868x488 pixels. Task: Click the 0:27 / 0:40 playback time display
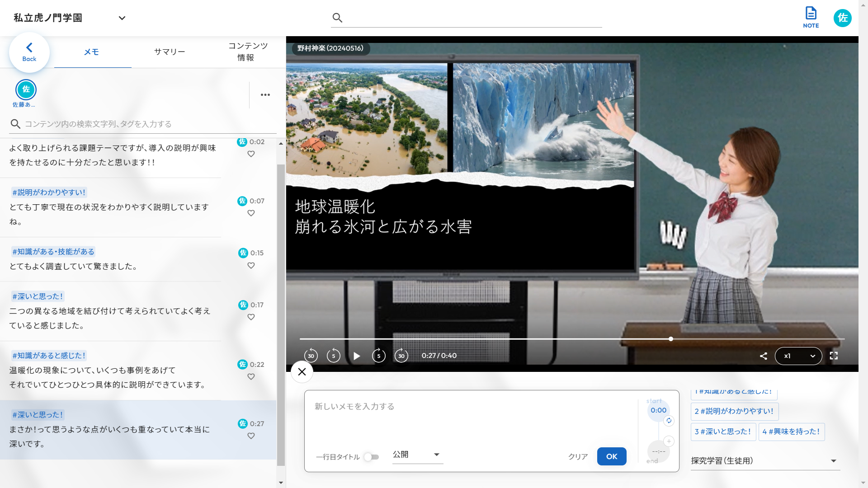439,356
